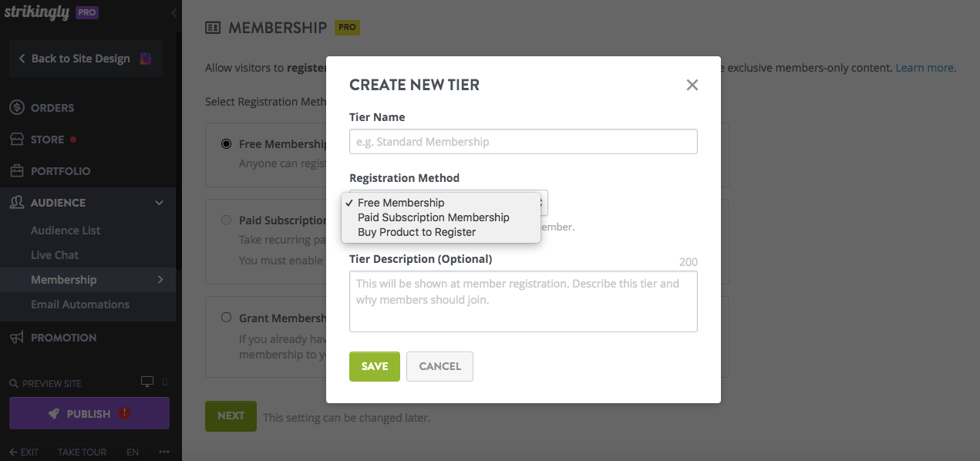Viewport: 980px width, 461px height.
Task: Click the Preview Site magnifier icon
Action: tap(15, 382)
